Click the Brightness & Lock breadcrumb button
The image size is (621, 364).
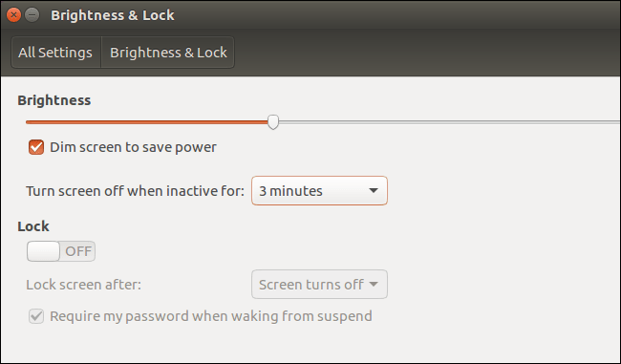(168, 53)
